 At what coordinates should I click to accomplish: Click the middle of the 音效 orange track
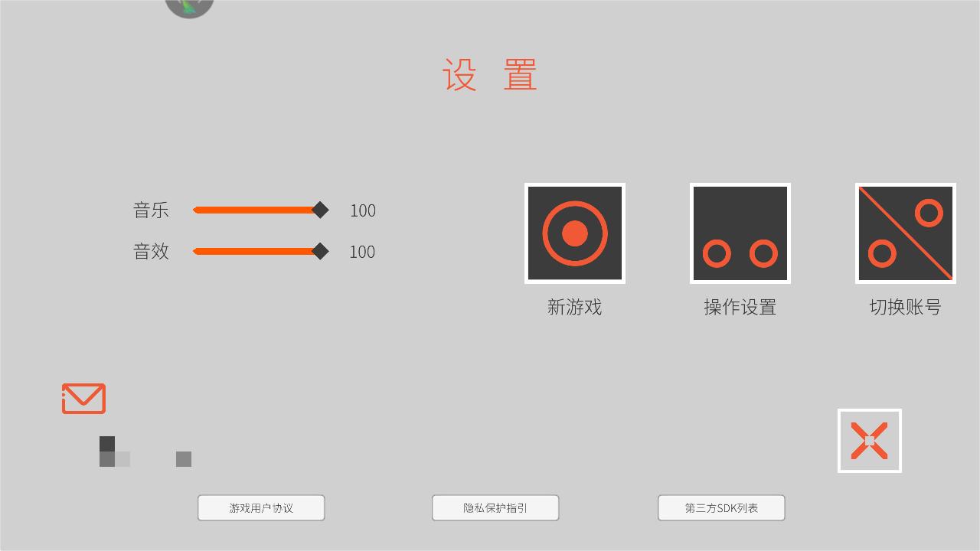point(256,251)
